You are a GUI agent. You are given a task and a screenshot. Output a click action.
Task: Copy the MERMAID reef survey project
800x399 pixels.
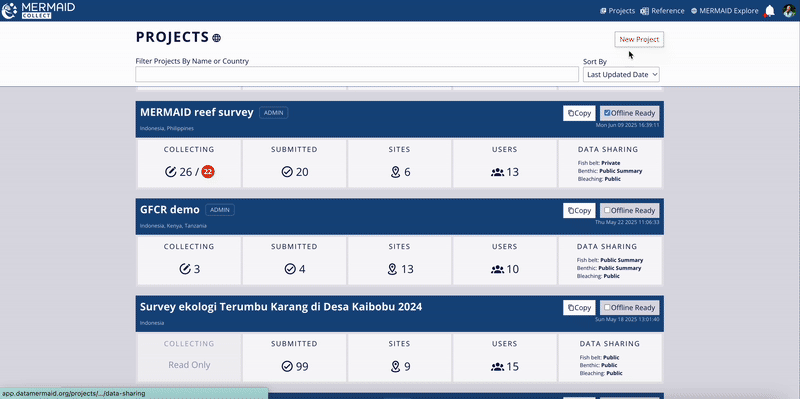click(579, 113)
